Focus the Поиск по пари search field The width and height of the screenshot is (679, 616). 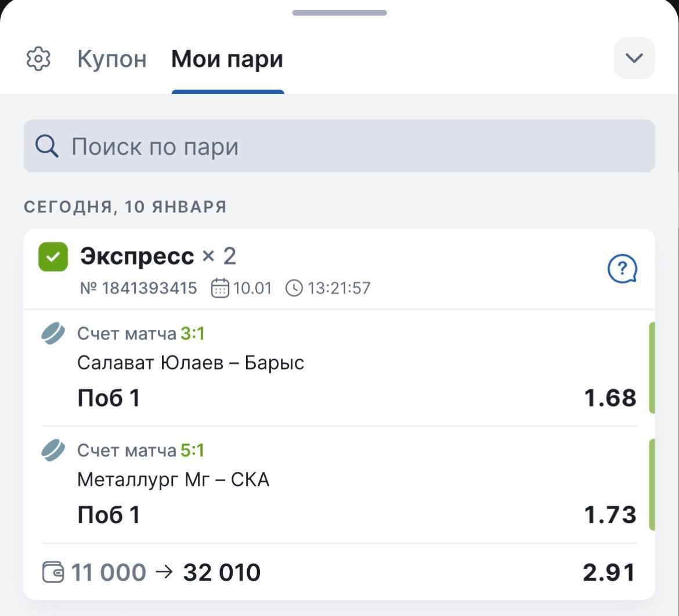tap(348, 146)
